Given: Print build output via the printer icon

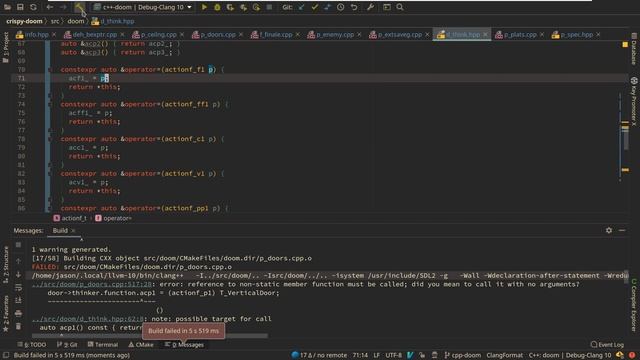Looking at the screenshot, I should [x=18, y=313].
